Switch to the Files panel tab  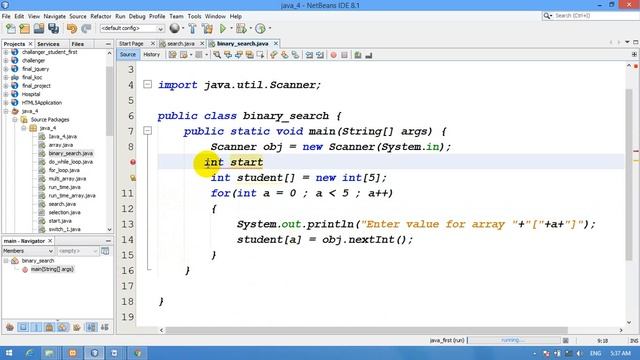tap(78, 44)
